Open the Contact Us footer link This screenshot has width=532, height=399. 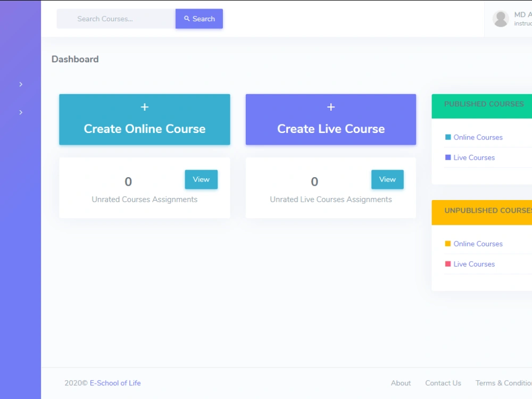pyautogui.click(x=443, y=383)
